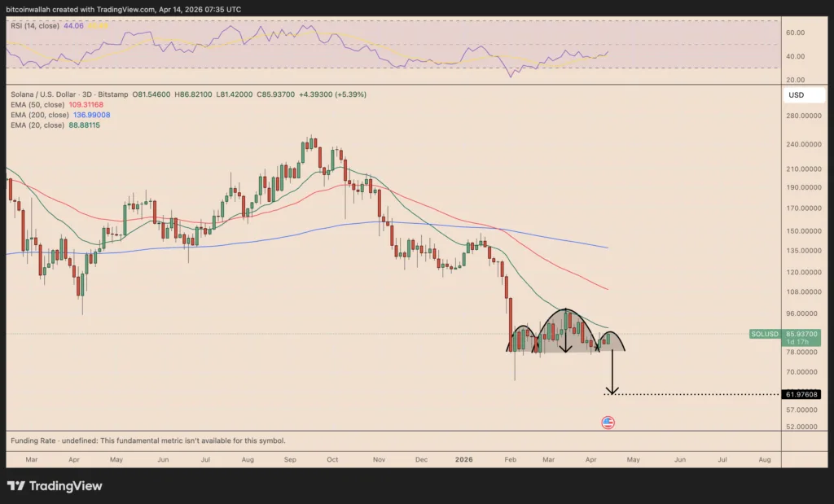834x504 pixels.
Task: Click the green 85.93700 current price tag
Action: (801, 334)
